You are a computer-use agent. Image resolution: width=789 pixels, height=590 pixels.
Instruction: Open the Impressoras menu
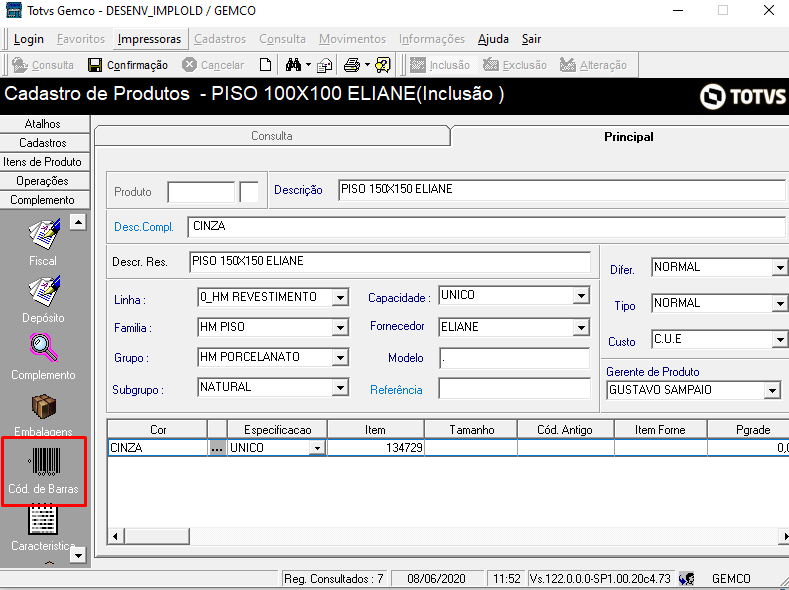pyautogui.click(x=149, y=39)
